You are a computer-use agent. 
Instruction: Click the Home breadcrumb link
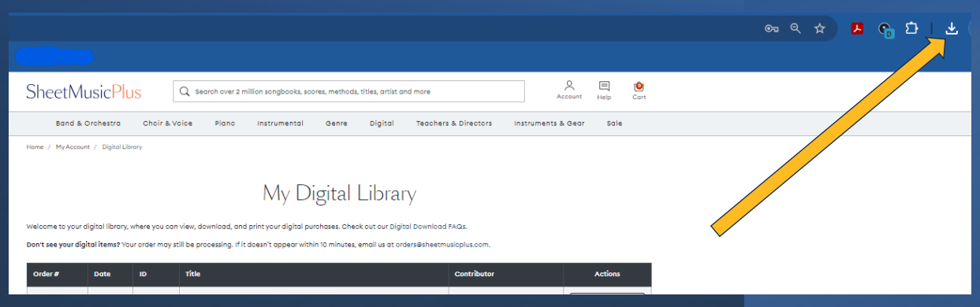point(35,147)
